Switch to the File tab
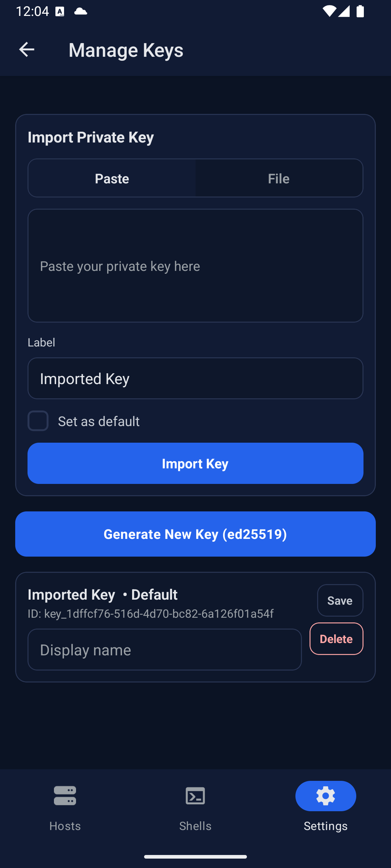 pos(279,178)
